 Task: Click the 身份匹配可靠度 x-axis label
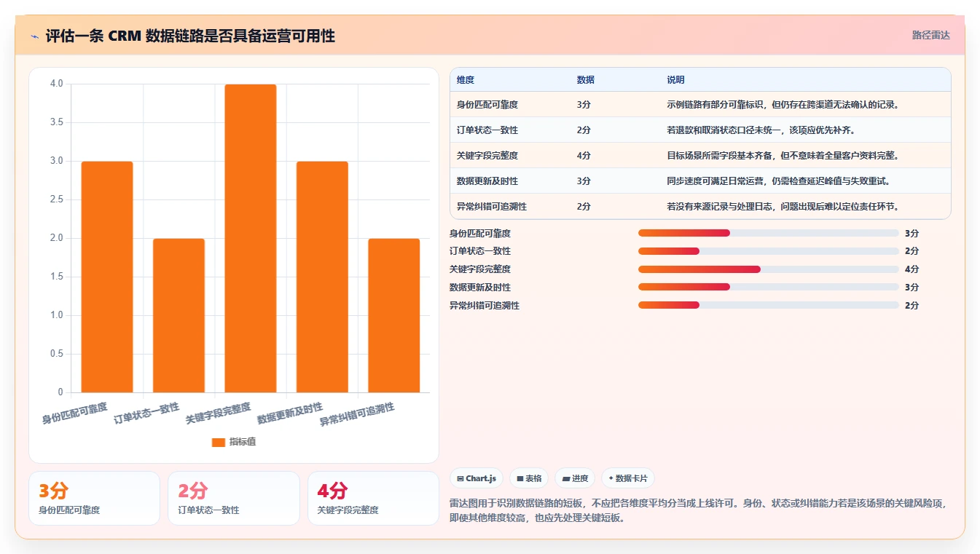(74, 413)
